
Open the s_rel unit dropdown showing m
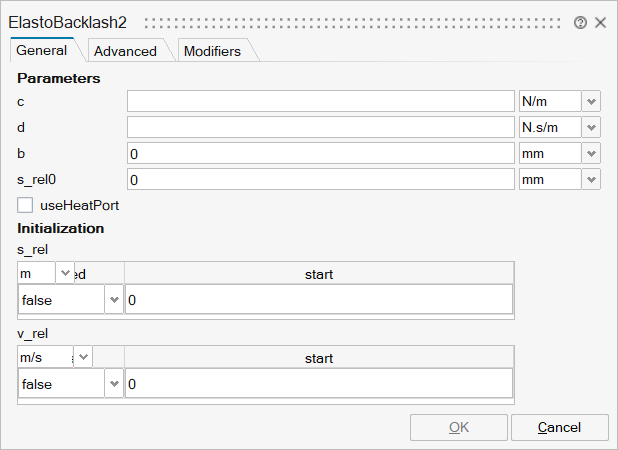tap(65, 273)
